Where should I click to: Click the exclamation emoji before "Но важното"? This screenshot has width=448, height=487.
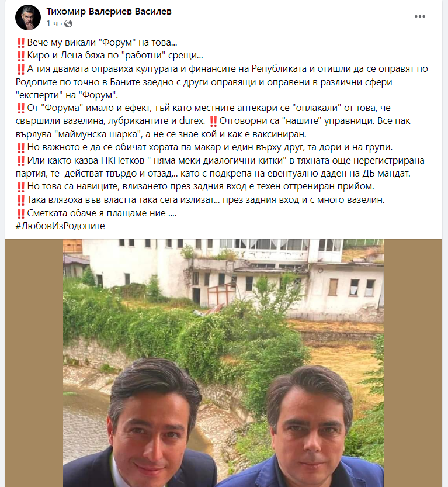coord(21,147)
